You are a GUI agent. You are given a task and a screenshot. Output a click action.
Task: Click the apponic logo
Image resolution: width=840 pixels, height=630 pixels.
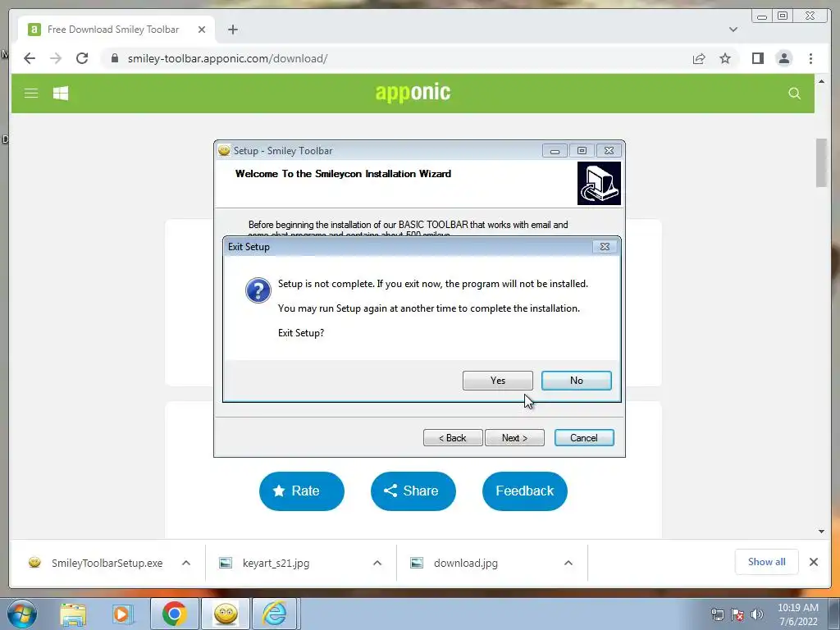tap(413, 93)
